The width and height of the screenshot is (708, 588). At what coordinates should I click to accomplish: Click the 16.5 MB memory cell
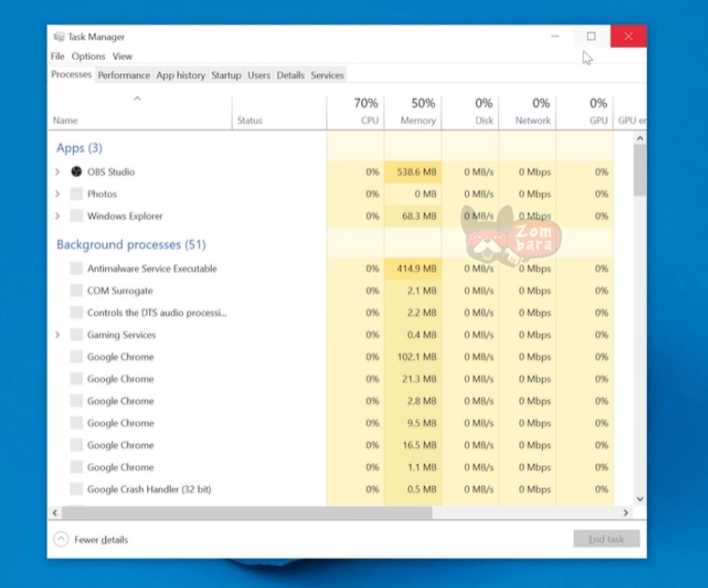pos(413,445)
